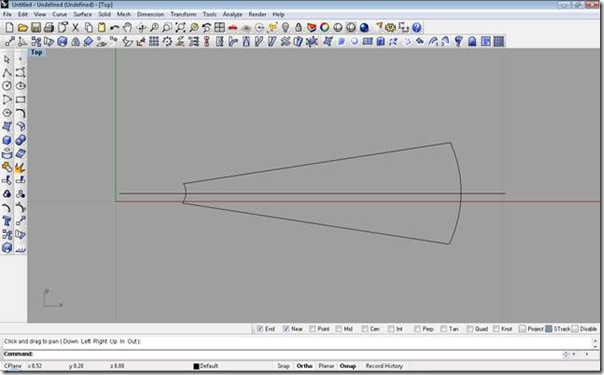Click the Top viewport title label
Viewport: 604px width, 375px height.
click(36, 52)
